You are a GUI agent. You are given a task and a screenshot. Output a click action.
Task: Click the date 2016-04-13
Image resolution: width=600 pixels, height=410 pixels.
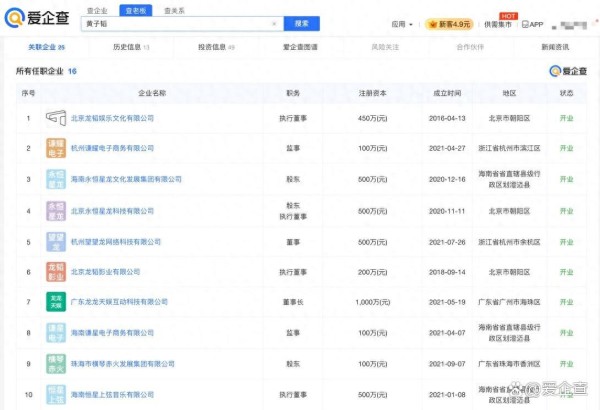pos(447,118)
